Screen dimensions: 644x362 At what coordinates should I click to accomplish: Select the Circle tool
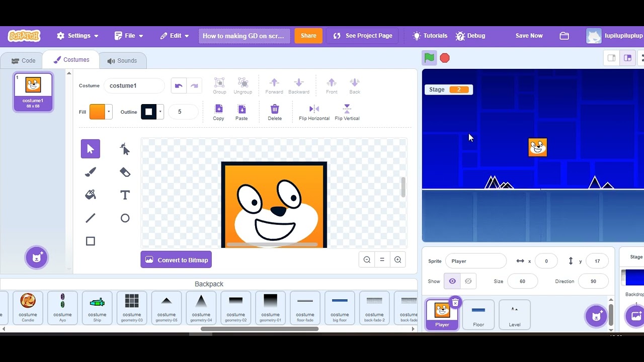(125, 218)
